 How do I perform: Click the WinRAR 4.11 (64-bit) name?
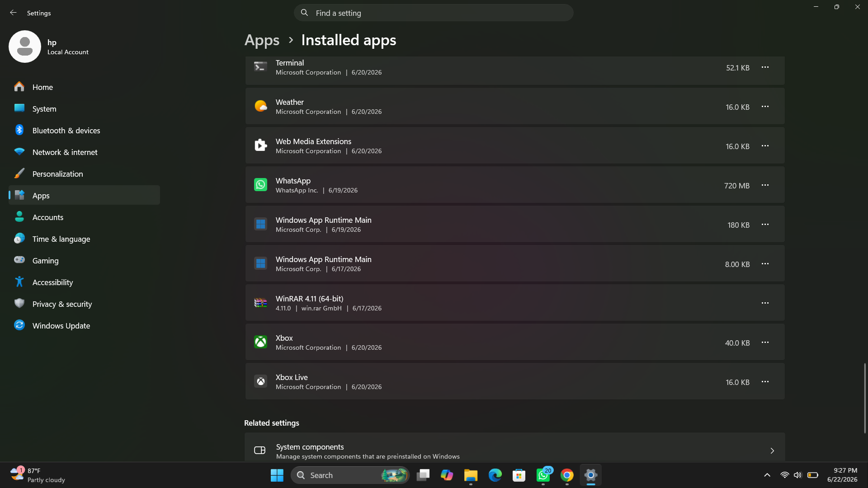pos(309,299)
